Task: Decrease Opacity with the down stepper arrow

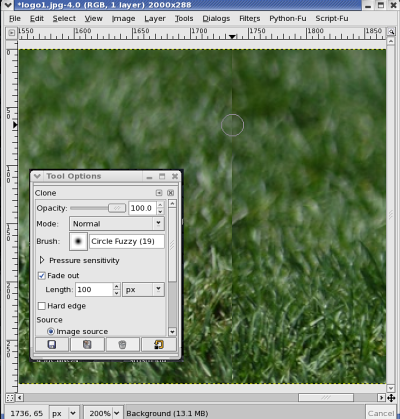Action: point(160,211)
